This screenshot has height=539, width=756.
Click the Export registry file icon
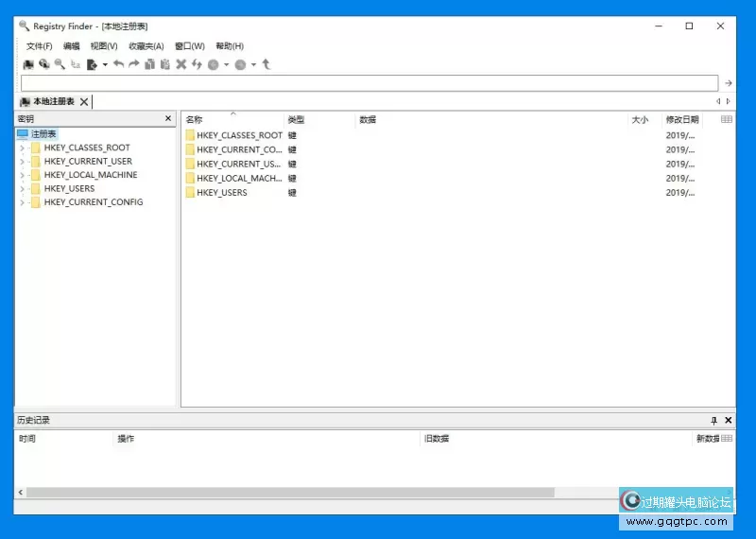(92, 64)
